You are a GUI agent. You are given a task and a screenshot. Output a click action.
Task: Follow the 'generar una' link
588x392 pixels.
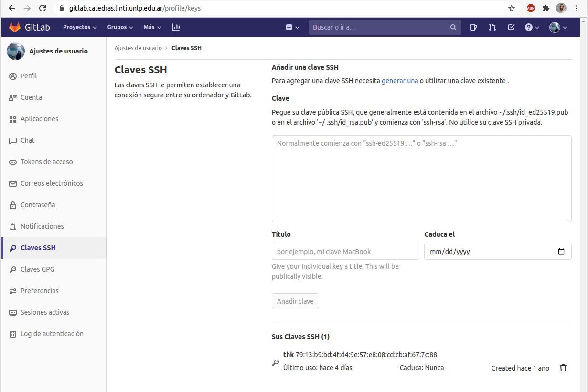[400, 81]
